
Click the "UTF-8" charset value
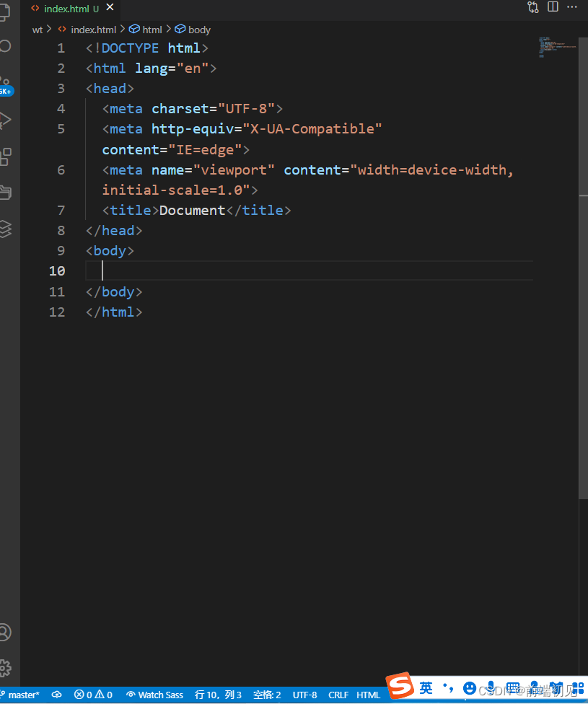(x=246, y=109)
